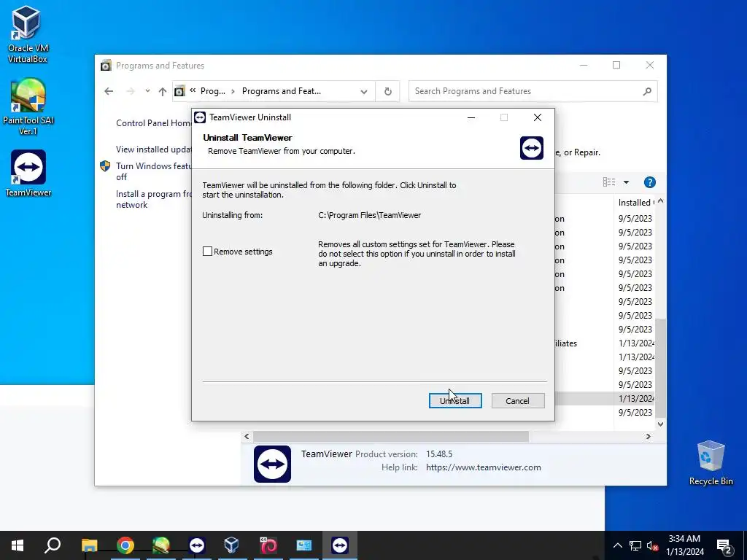Screen dimensions: 747x560
Task: Open recent locations dropdown next to forward arrow
Action: (147, 91)
